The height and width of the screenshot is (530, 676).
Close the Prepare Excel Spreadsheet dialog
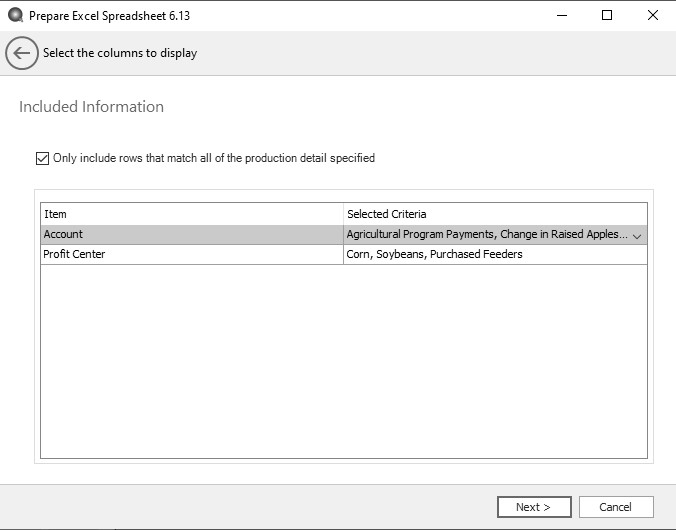[652, 15]
